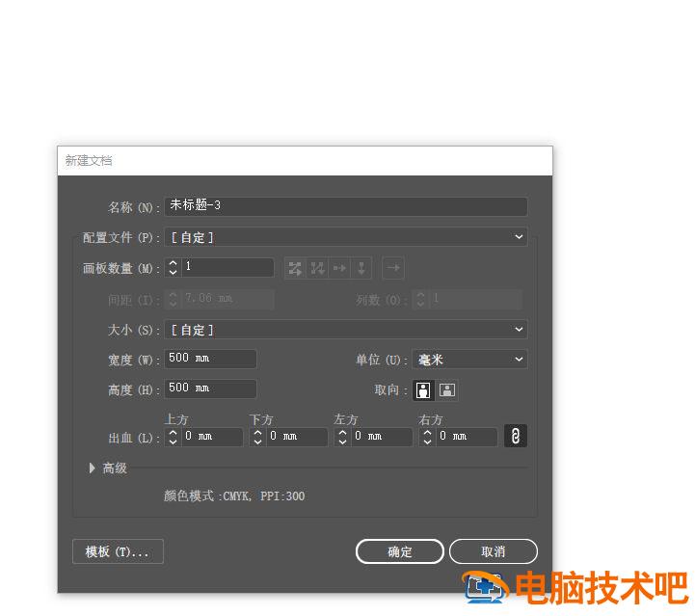The image size is (695, 616).
Task: Click the 右方 right bleed stepper arrows
Action: [x=427, y=437]
